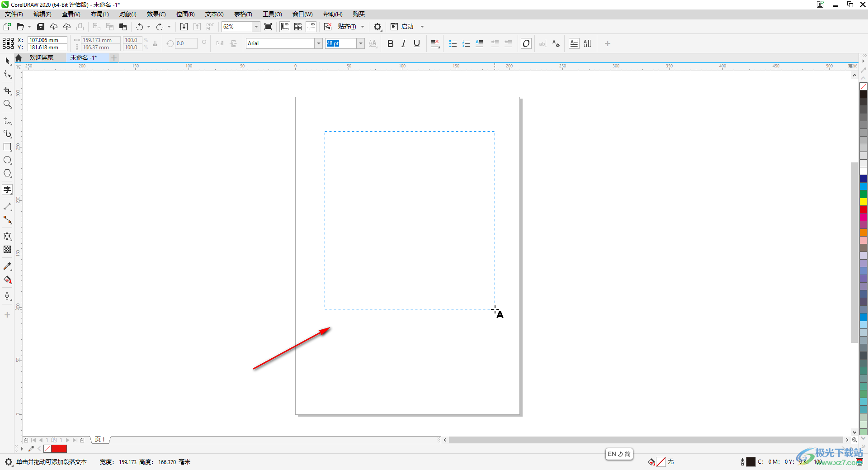The height and width of the screenshot is (470, 868).
Task: Select the Zoom tool
Action: pos(7,104)
